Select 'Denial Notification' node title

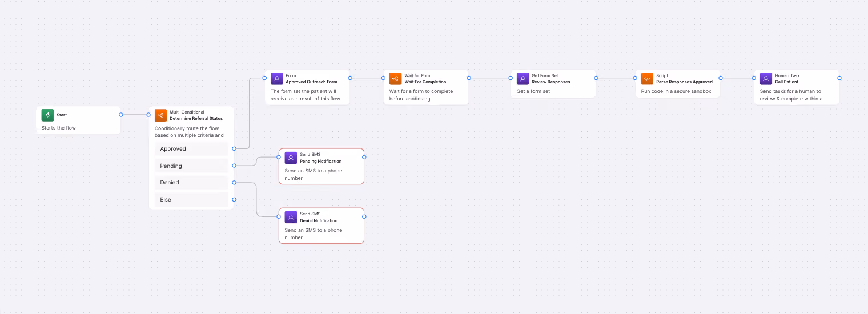tap(319, 221)
